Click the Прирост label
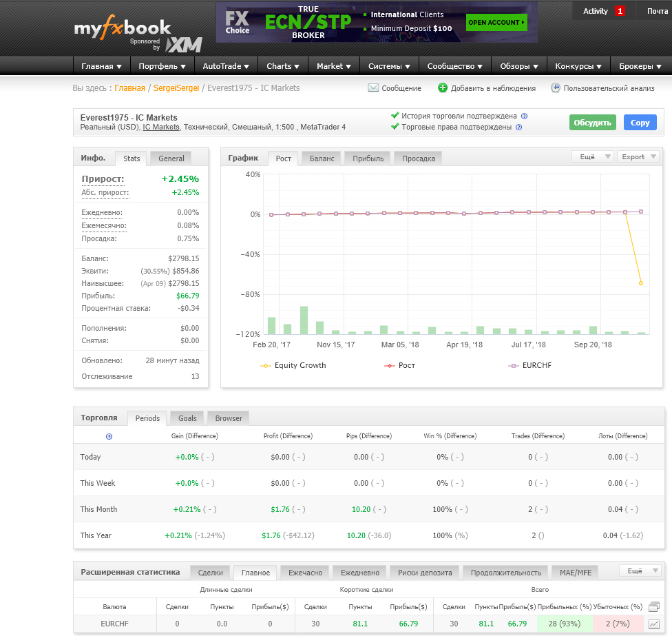Screen dimensions: 672x636 pyautogui.click(x=103, y=179)
